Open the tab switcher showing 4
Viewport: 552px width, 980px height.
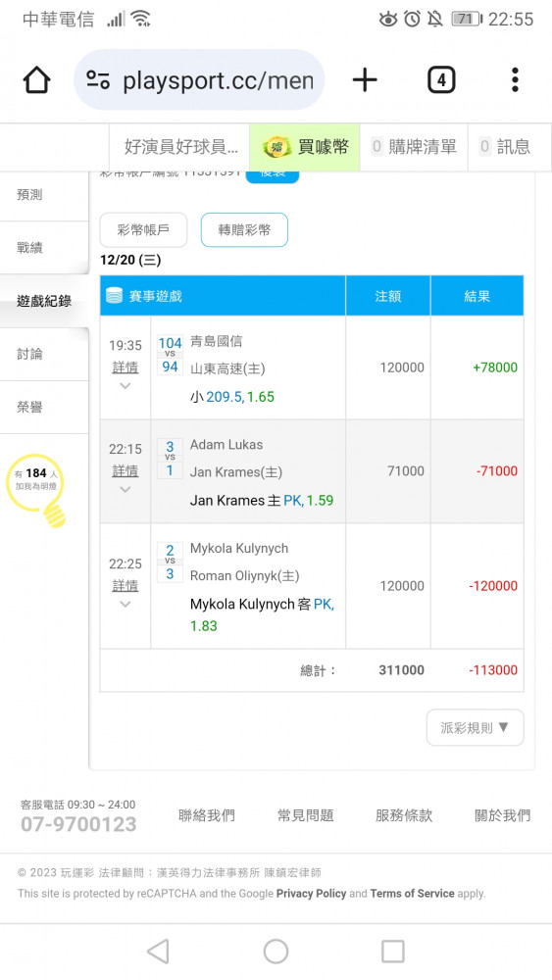click(x=441, y=80)
